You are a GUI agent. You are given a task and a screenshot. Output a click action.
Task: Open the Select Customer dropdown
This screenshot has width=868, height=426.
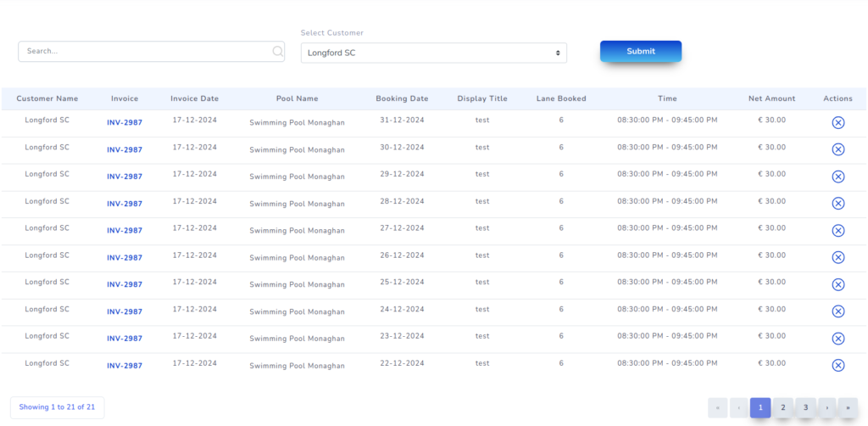coord(433,53)
